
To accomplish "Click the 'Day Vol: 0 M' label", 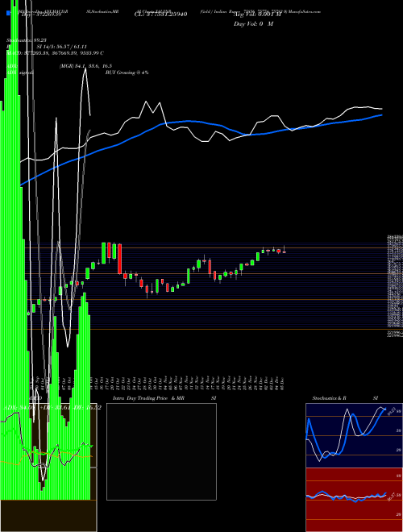I will [253, 24].
